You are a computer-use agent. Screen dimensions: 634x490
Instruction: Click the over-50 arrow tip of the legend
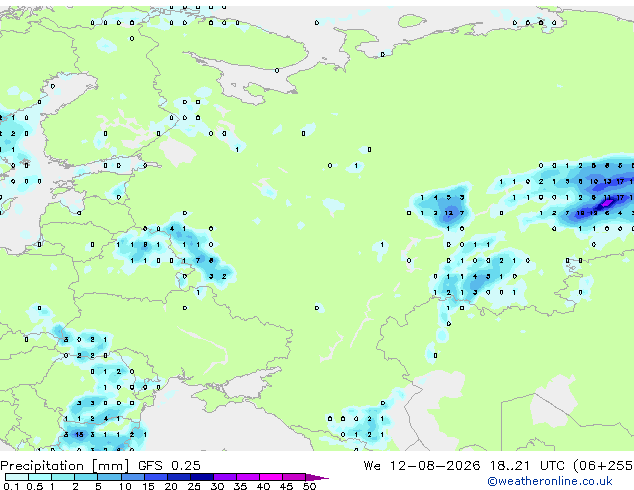[x=317, y=478]
